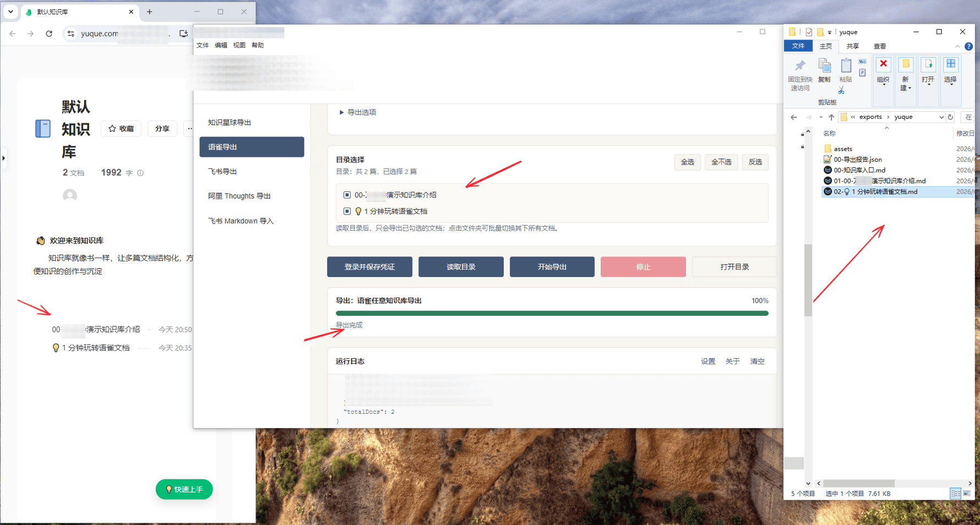Open the browser tab search arrow

10,12
